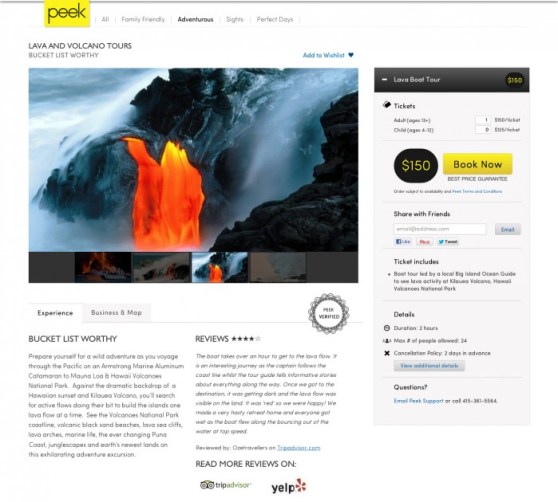Select the first lava photo thumbnail
Viewport: 558px width, 502px height.
(103, 267)
